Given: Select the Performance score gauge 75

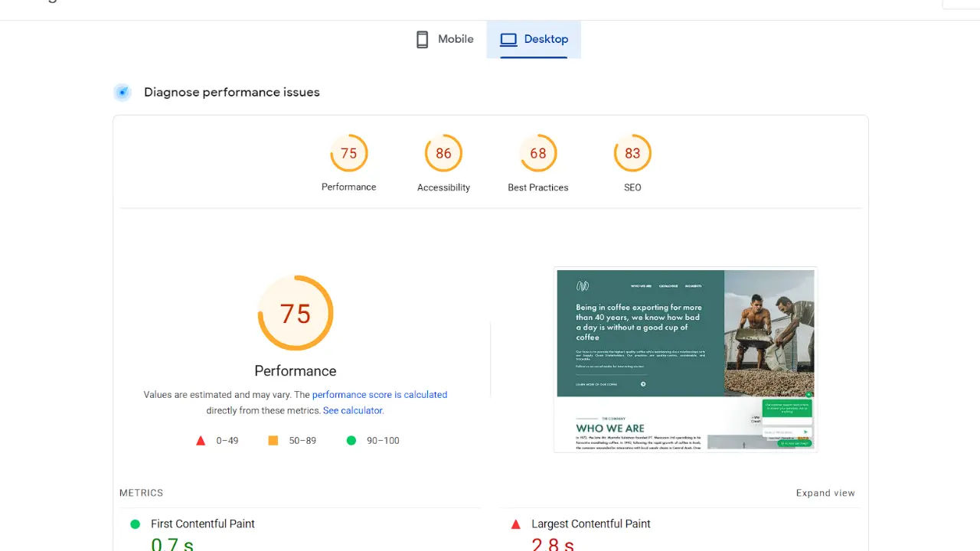Looking at the screenshot, I should 349,154.
